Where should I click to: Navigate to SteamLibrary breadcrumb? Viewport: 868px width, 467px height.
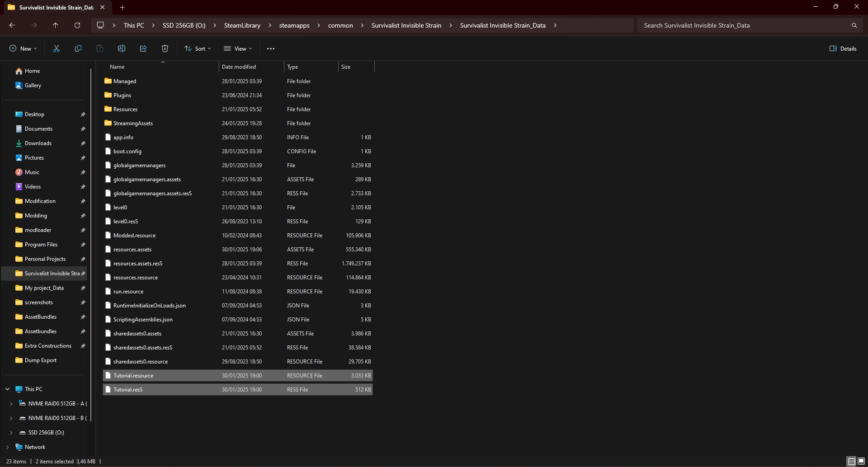[242, 25]
